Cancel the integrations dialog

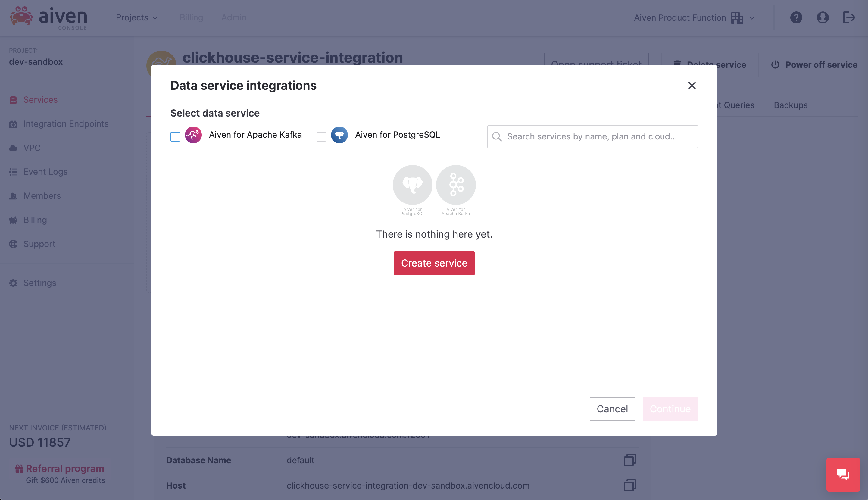click(612, 409)
